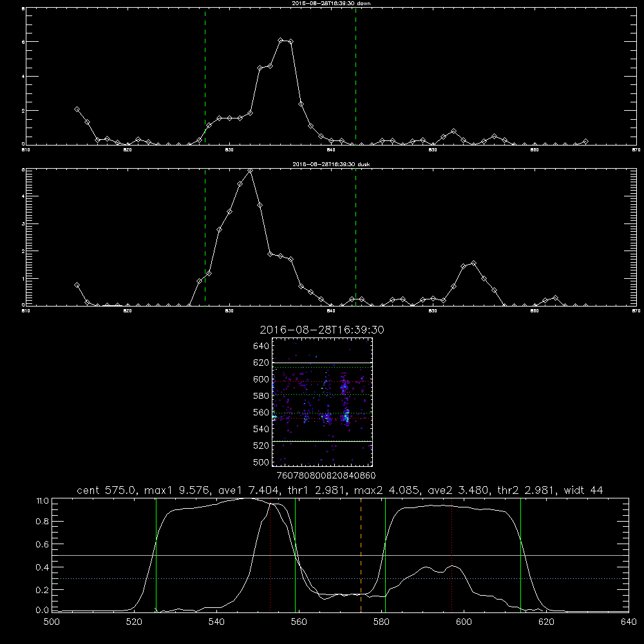
Task: Select 'ave1 7.404' in the bottom plot header
Action: (248, 490)
